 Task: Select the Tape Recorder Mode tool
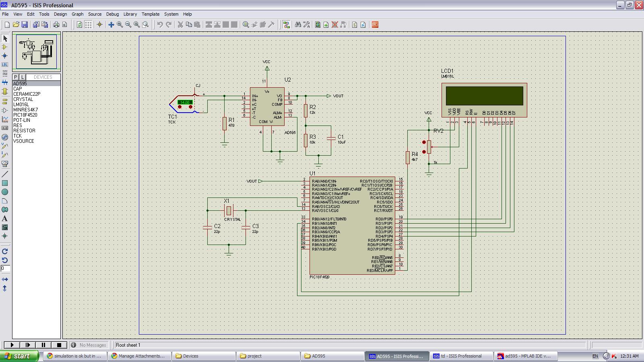point(5,128)
